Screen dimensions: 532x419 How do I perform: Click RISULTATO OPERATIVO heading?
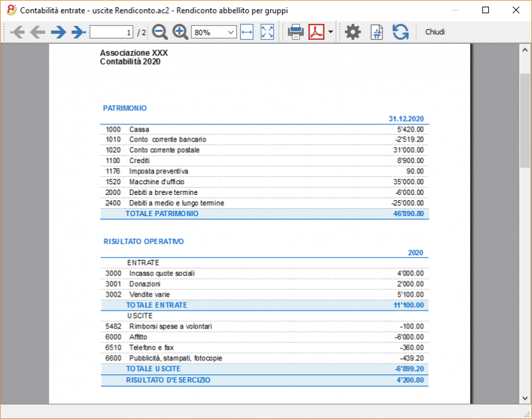click(144, 241)
